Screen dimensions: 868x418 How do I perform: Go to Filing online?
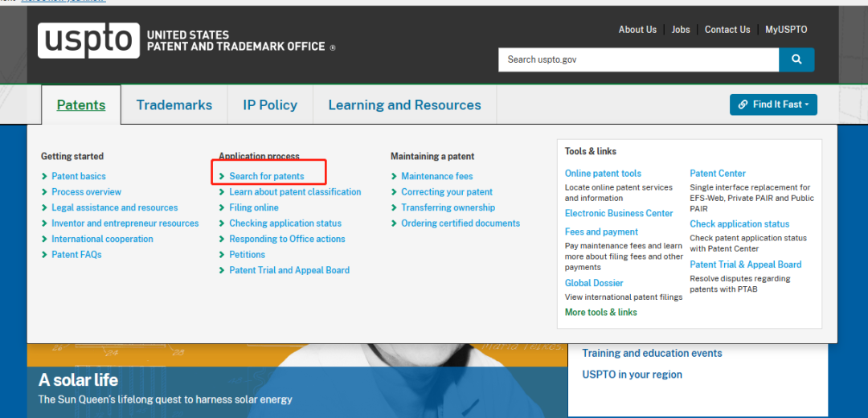[254, 207]
